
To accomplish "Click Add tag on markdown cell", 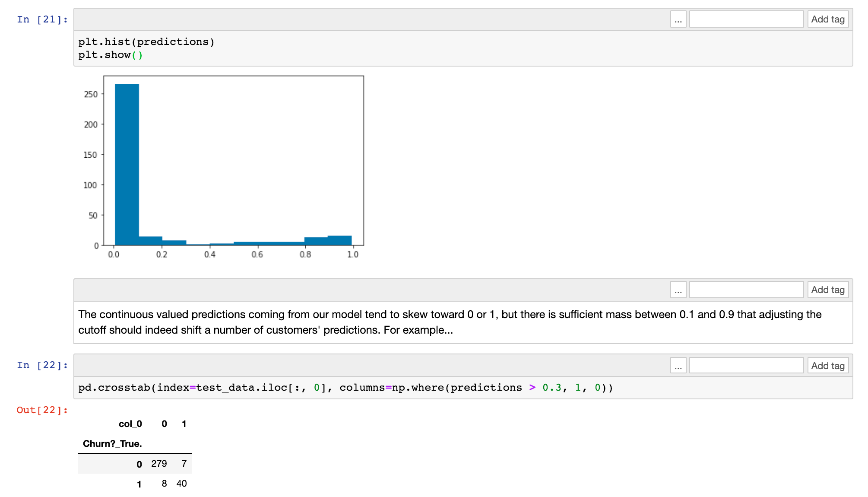I will (827, 290).
